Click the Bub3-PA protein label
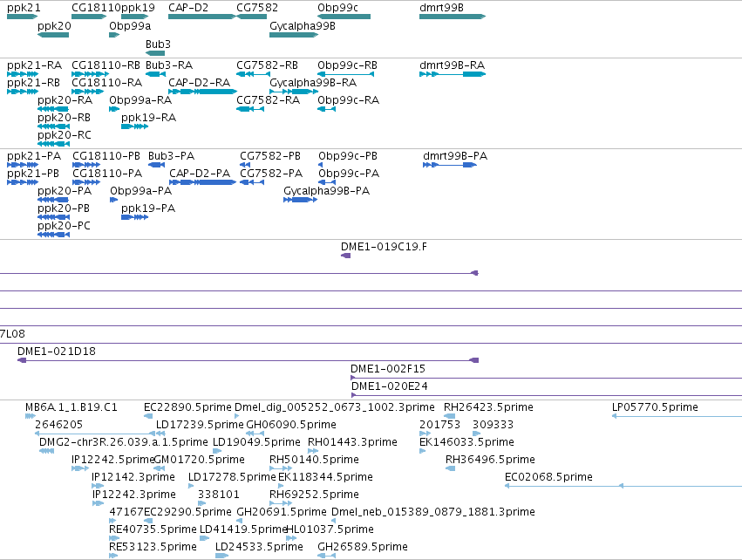 [171, 156]
